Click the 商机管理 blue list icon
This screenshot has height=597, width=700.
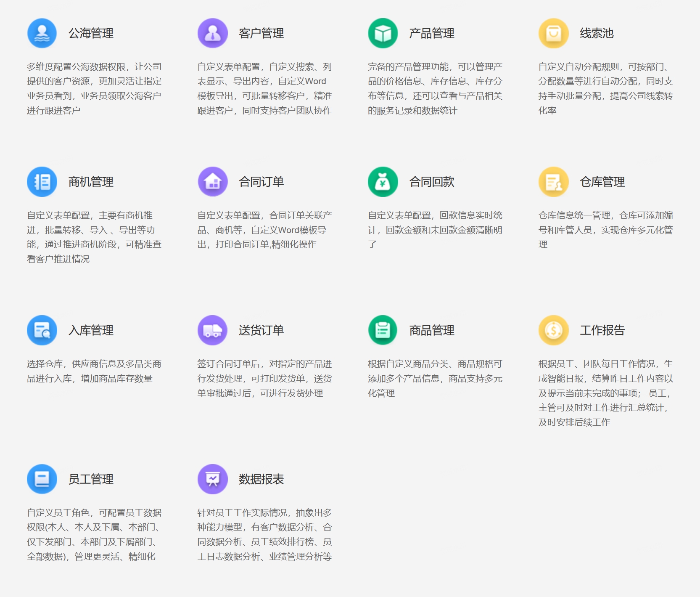click(42, 182)
